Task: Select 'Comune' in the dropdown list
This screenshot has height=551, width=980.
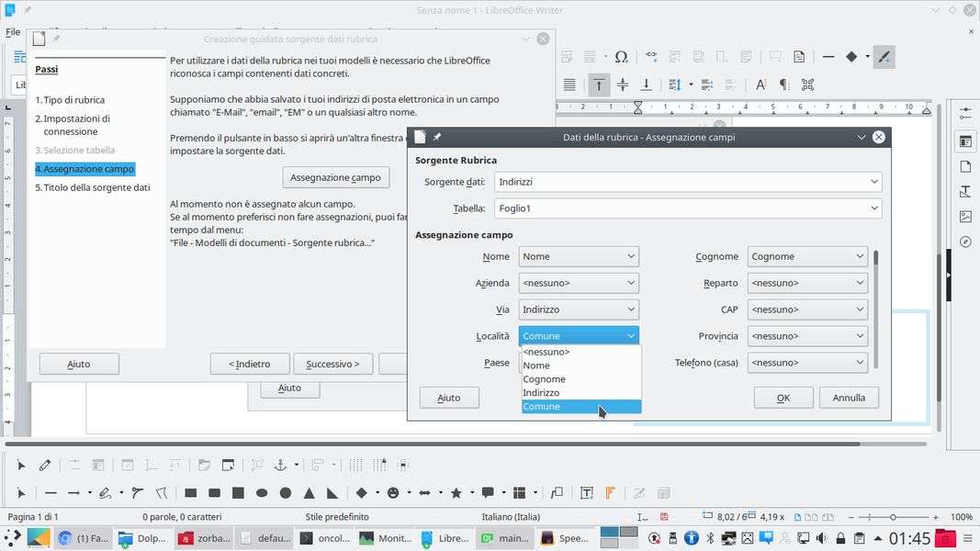Action: click(x=580, y=406)
